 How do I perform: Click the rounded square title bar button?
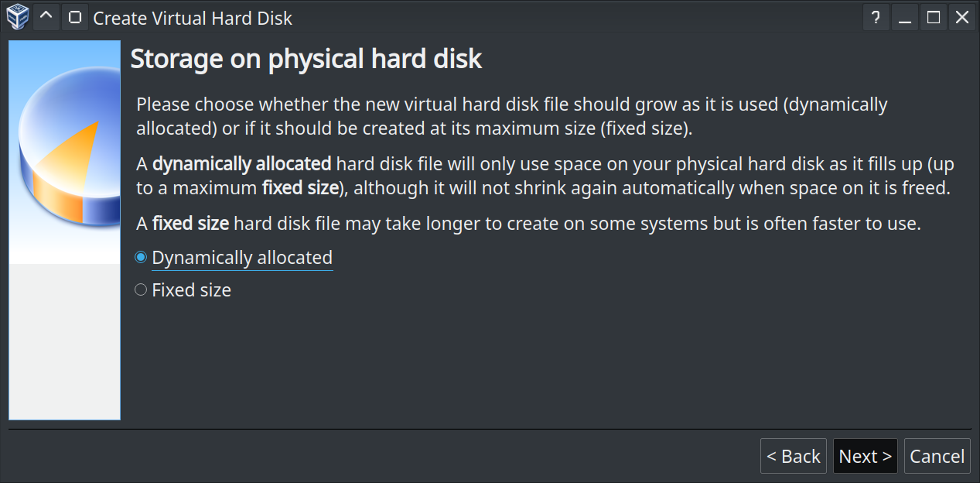pos(74,16)
